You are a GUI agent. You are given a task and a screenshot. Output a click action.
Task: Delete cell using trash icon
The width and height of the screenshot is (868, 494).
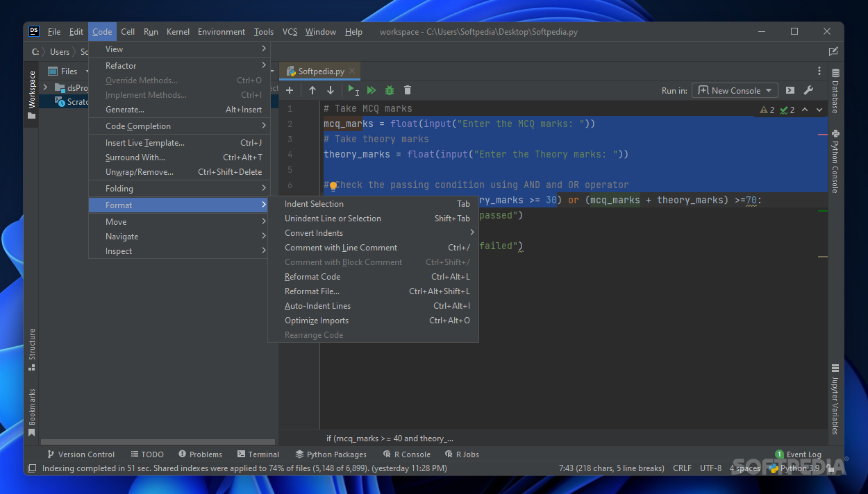click(408, 90)
